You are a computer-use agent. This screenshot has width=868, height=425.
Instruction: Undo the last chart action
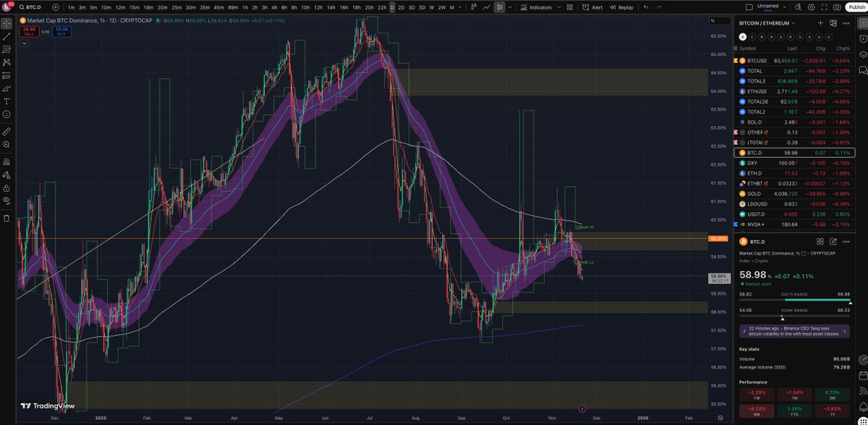click(645, 7)
